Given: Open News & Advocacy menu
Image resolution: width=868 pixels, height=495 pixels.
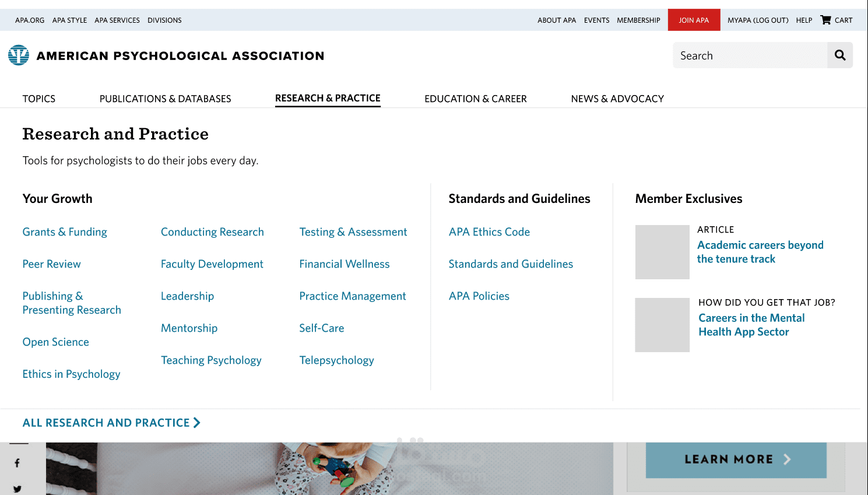Looking at the screenshot, I should 617,99.
